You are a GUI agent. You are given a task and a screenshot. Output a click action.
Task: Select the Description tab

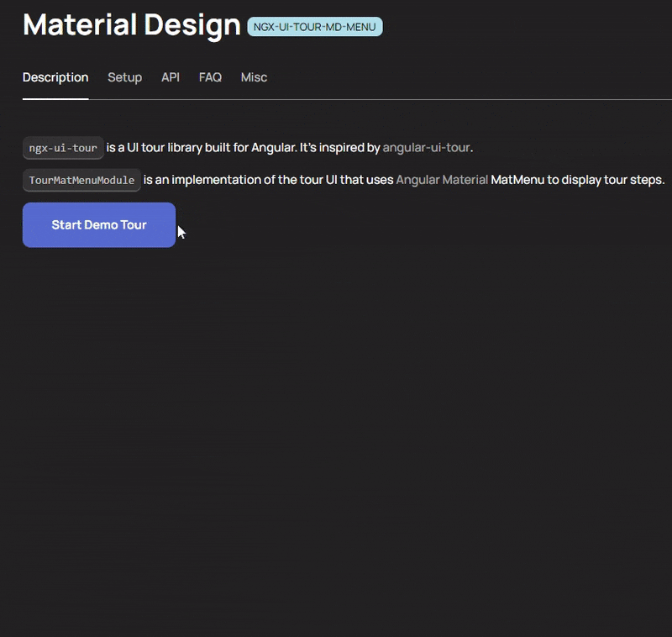coord(55,77)
